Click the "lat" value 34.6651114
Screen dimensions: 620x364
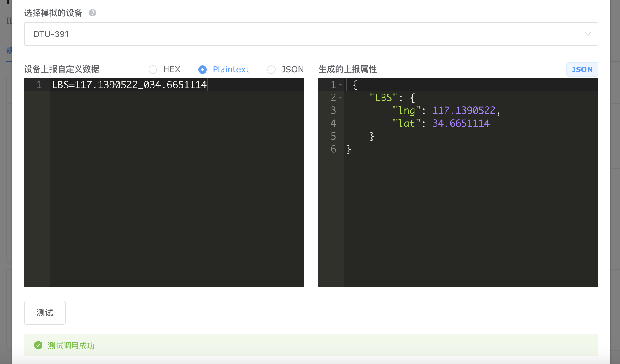click(x=461, y=123)
